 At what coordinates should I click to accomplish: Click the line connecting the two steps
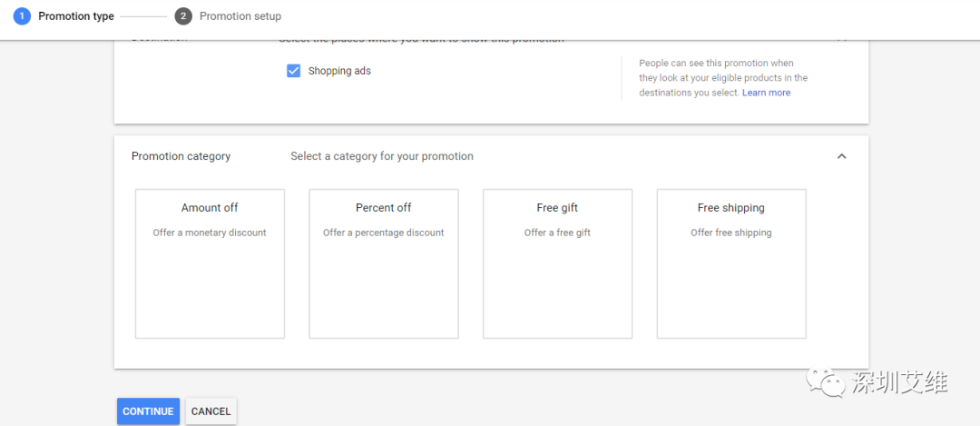pyautogui.click(x=144, y=16)
